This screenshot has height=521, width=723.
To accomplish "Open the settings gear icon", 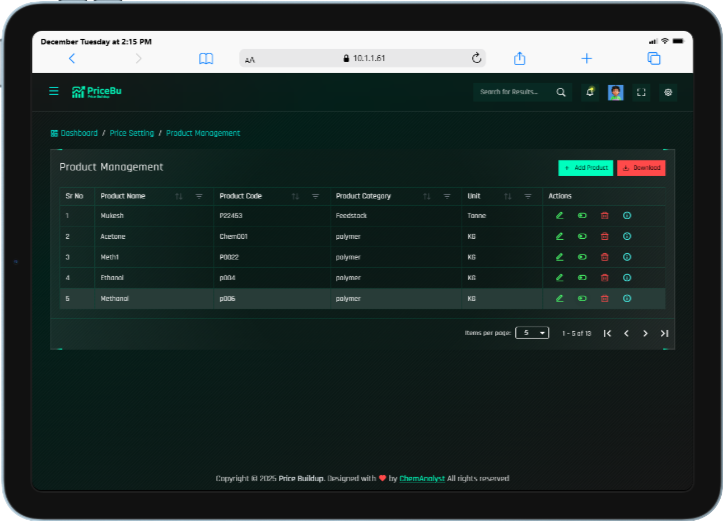I will [668, 92].
